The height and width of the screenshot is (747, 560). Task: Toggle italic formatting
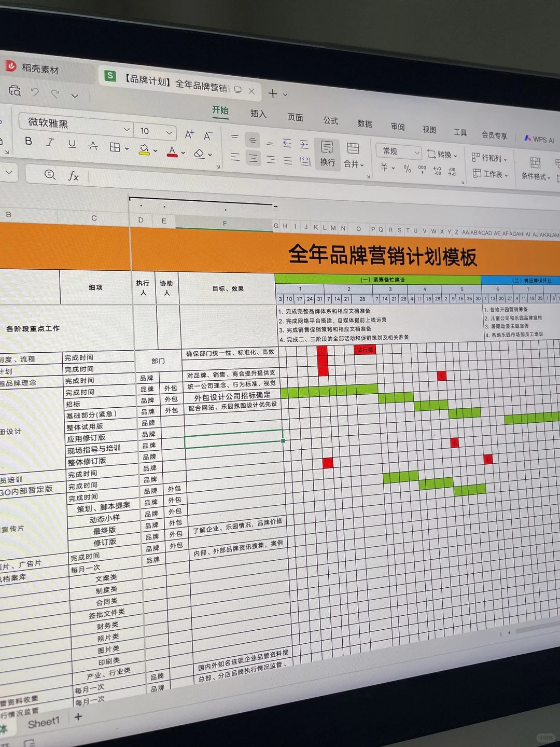(50, 142)
